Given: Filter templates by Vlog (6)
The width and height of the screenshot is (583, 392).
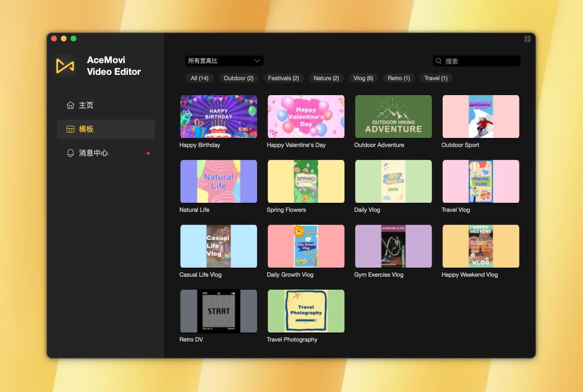Looking at the screenshot, I should click(x=363, y=78).
